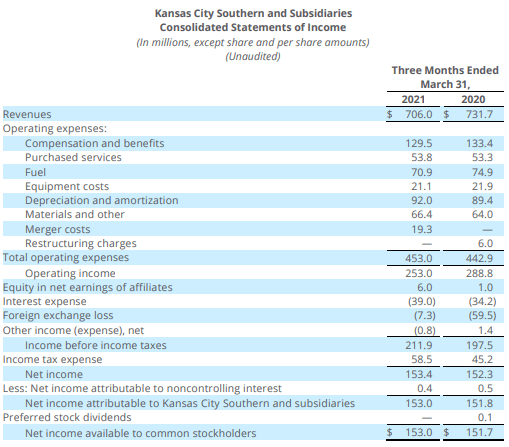Click the 706.0 revenues value for 2021
This screenshot has height=447, width=509.
[419, 114]
